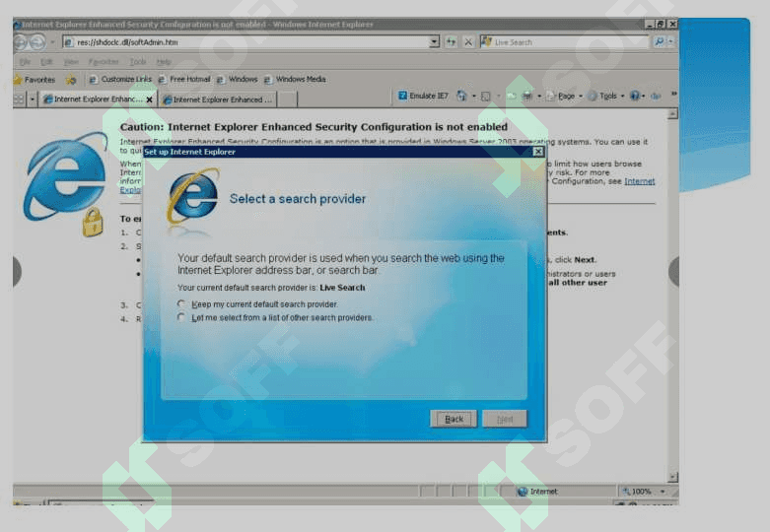Viewport: 770px width, 532px height.
Task: Click the Print icon in command bar
Action: (527, 97)
